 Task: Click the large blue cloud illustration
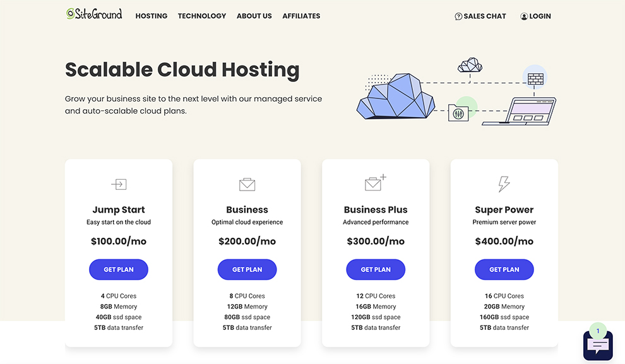[396, 96]
